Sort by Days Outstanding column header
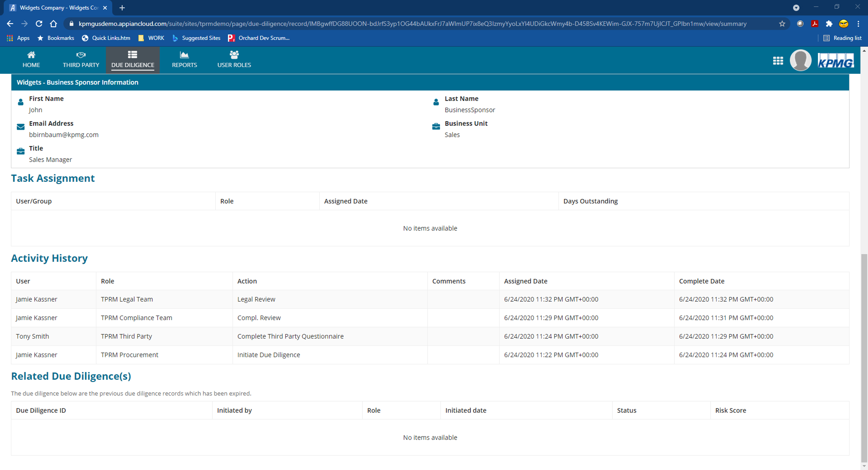868x470 pixels. (590, 201)
